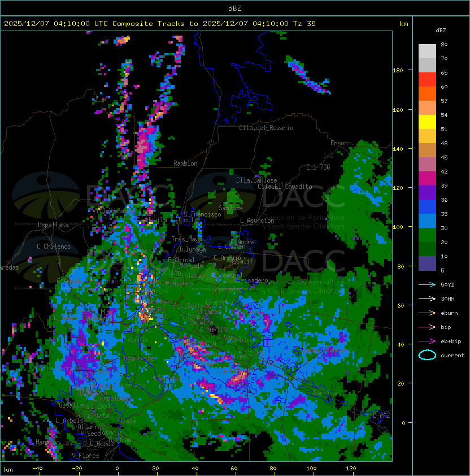Click the 180 km vertical axis label
Screen dimensions: 470x476
coord(398,71)
